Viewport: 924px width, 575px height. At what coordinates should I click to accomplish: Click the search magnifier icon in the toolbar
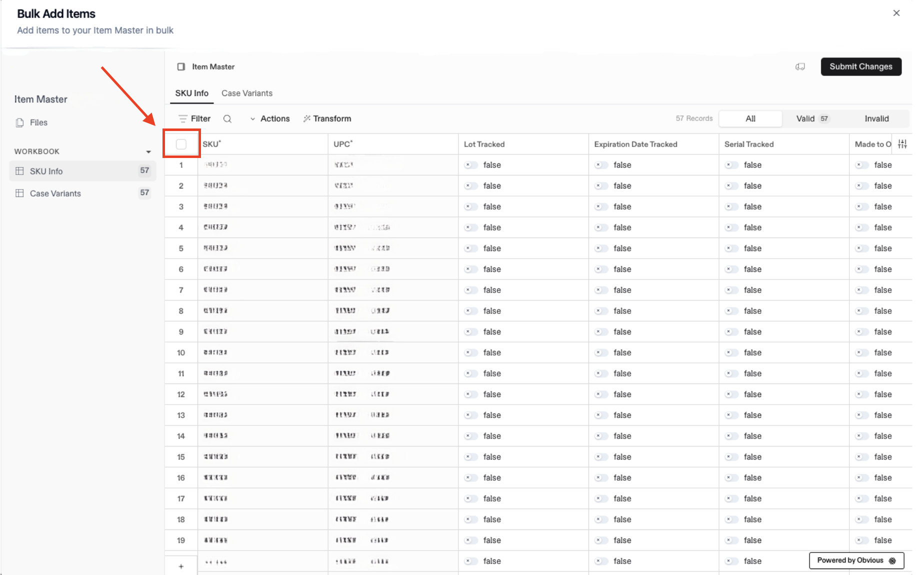tap(227, 119)
